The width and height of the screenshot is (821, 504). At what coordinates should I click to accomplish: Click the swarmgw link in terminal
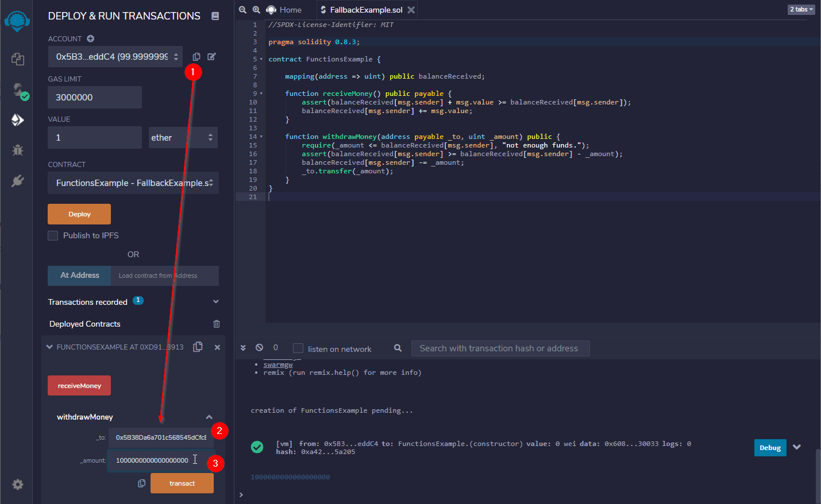[278, 365]
